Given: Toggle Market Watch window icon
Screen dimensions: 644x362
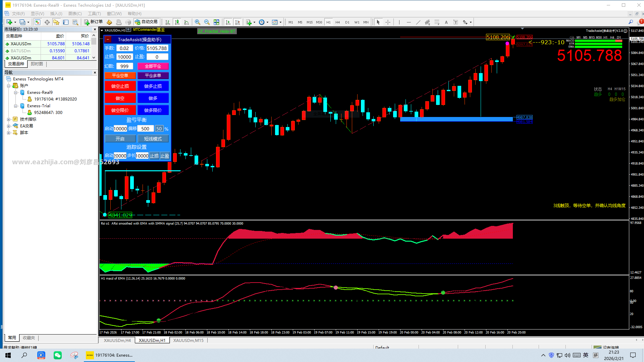Looking at the screenshot, I should (x=38, y=22).
